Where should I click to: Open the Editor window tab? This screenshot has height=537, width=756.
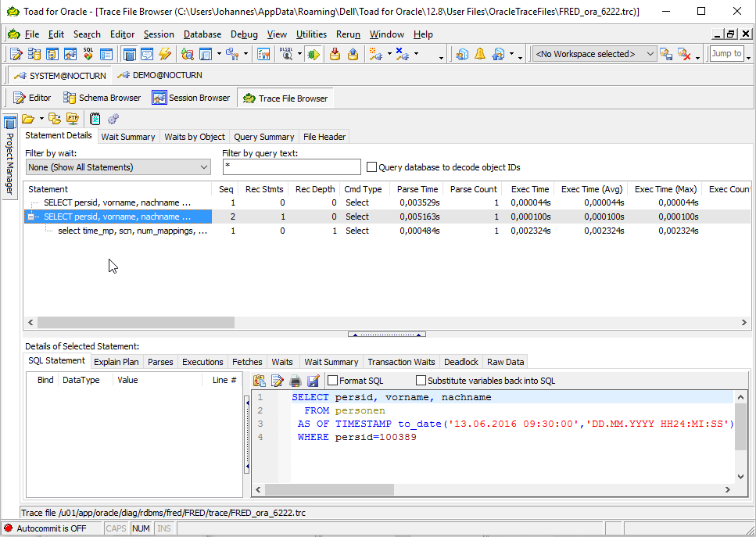tap(32, 98)
